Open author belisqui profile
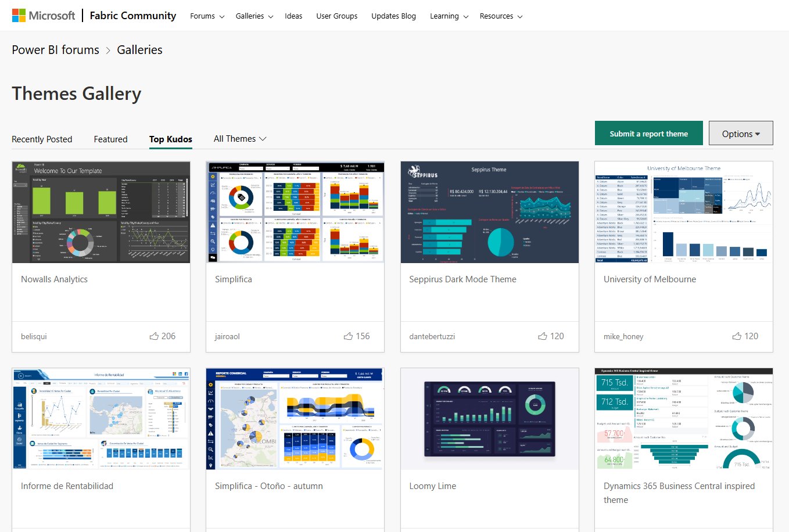The width and height of the screenshot is (789, 532). coord(34,337)
